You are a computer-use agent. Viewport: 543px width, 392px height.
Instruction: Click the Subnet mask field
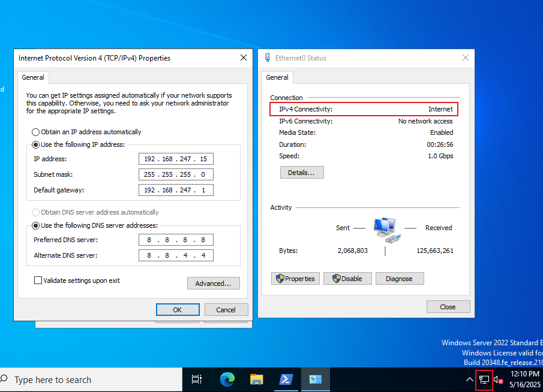(176, 174)
